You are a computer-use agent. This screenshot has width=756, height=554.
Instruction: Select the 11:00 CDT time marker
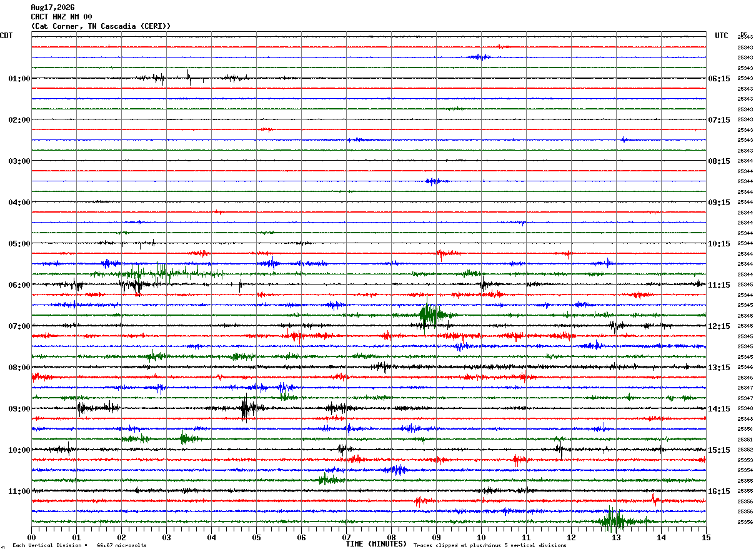click(x=19, y=491)
